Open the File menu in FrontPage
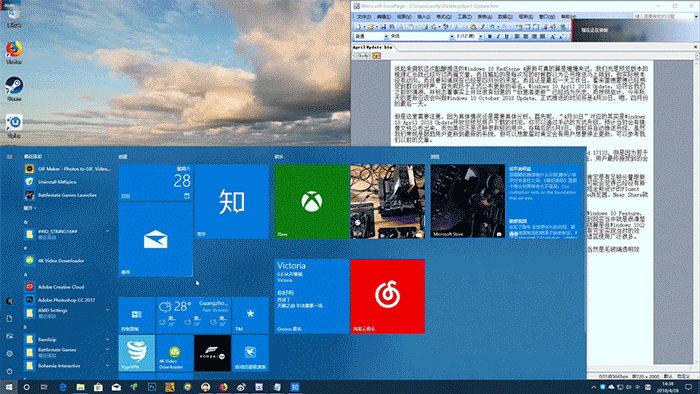Viewport: 700px width, 394px height. (364, 17)
